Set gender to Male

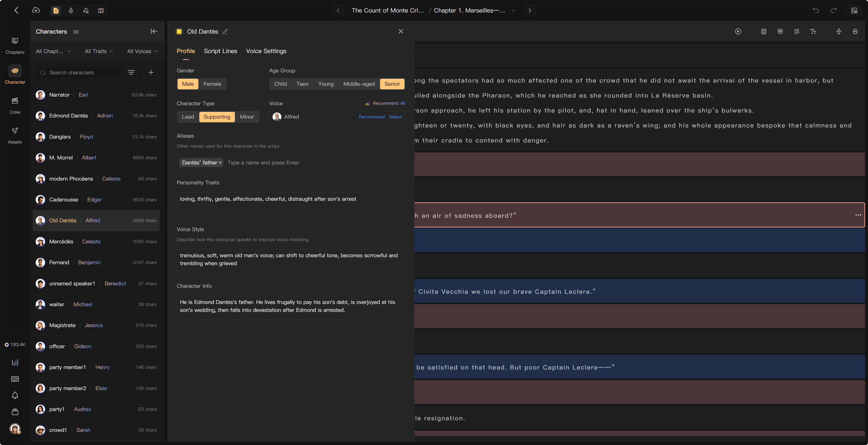[x=188, y=84]
